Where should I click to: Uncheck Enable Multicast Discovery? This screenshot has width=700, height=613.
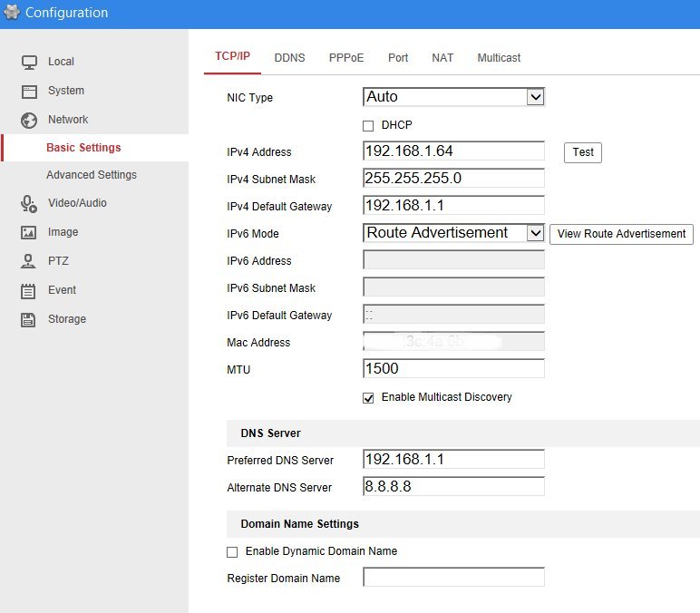[x=368, y=397]
